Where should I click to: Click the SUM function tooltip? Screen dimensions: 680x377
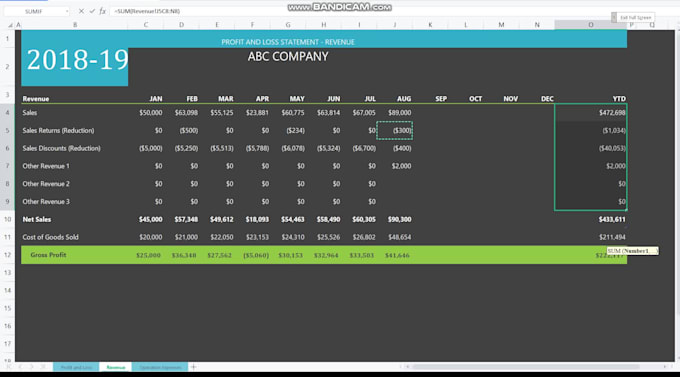click(632, 251)
